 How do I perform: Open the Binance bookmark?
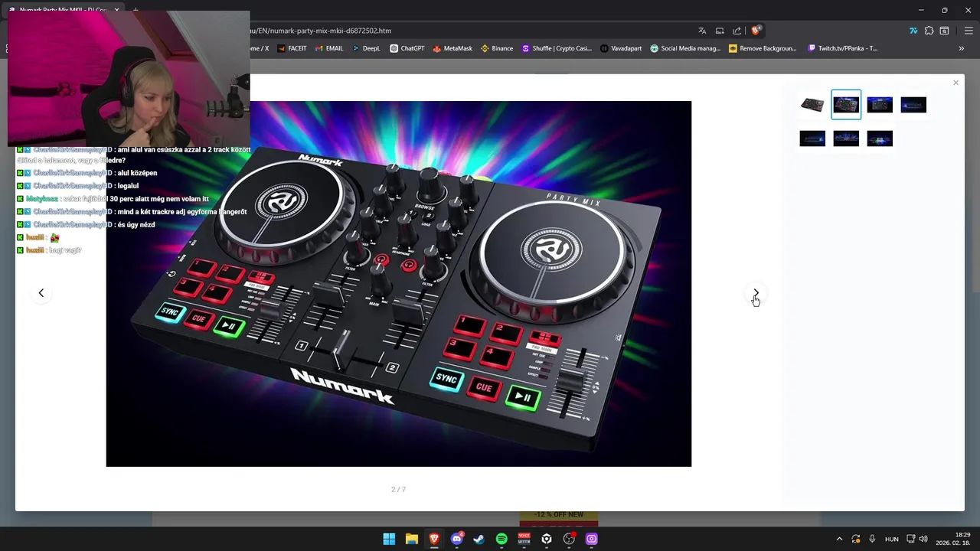click(497, 48)
